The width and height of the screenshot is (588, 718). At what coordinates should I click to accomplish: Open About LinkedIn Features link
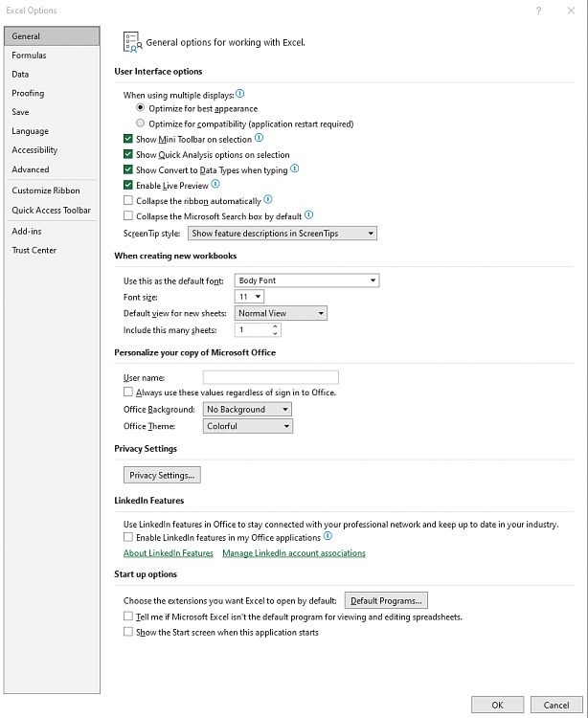[169, 553]
